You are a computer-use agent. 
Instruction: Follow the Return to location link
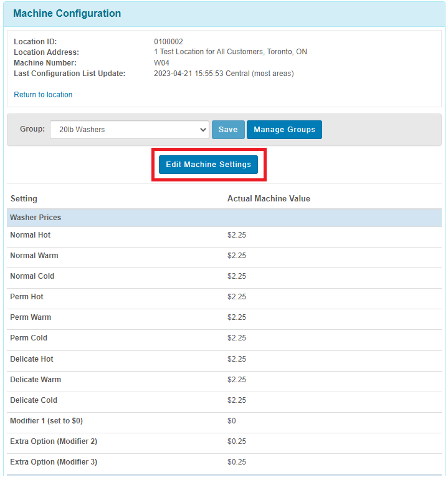point(43,95)
